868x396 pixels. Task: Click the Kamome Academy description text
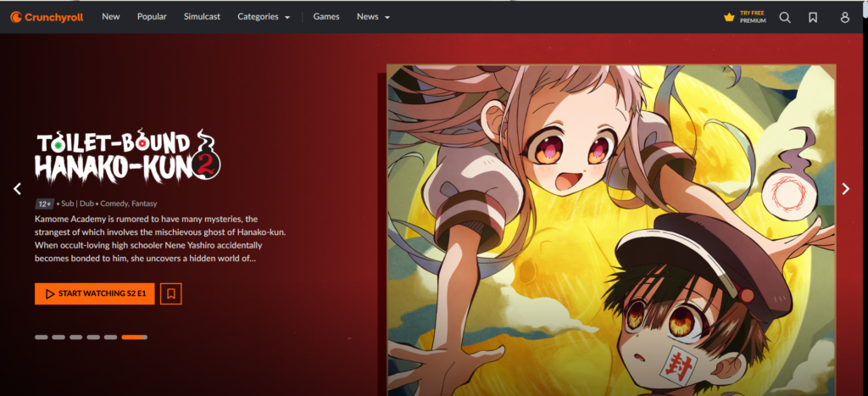coord(160,239)
